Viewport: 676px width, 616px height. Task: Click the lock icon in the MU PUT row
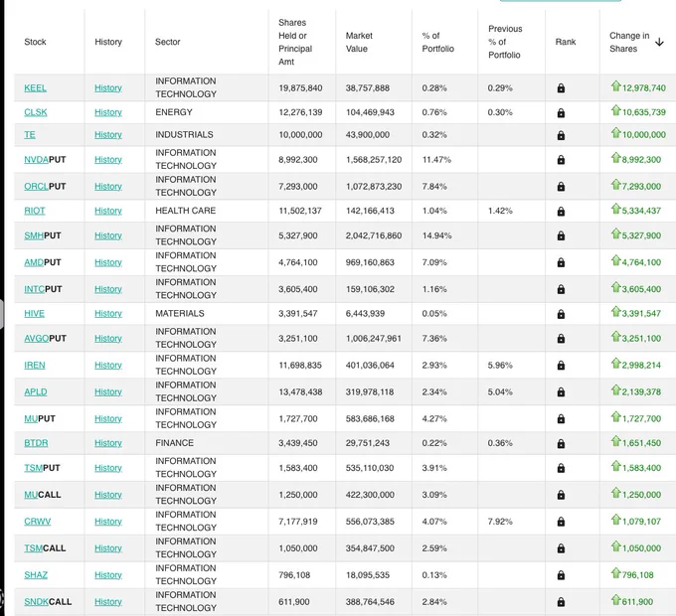tap(561, 418)
